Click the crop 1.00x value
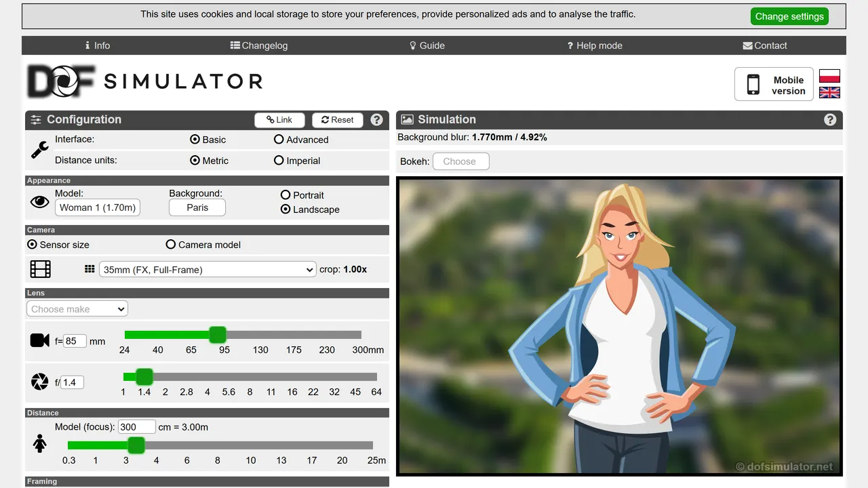The image size is (868, 488). pyautogui.click(x=355, y=269)
